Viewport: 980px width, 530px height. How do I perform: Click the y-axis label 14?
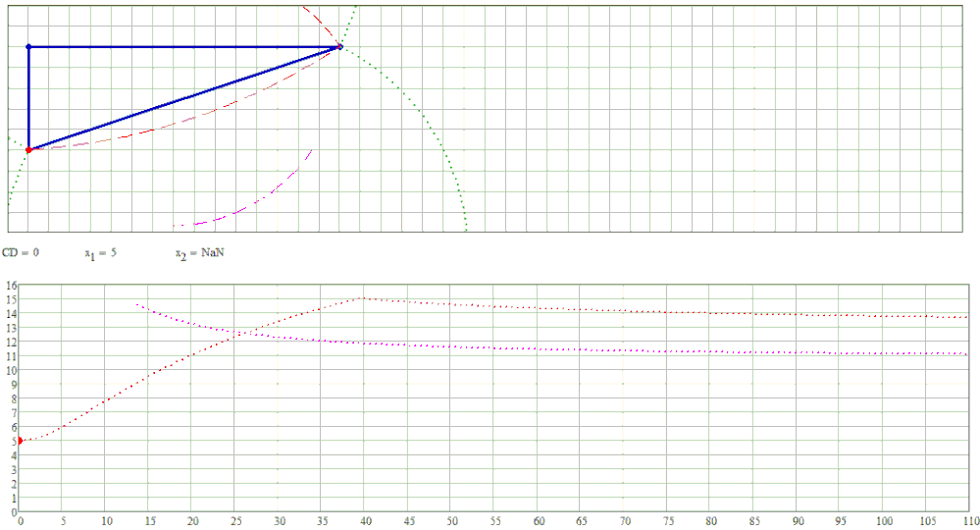coord(11,313)
